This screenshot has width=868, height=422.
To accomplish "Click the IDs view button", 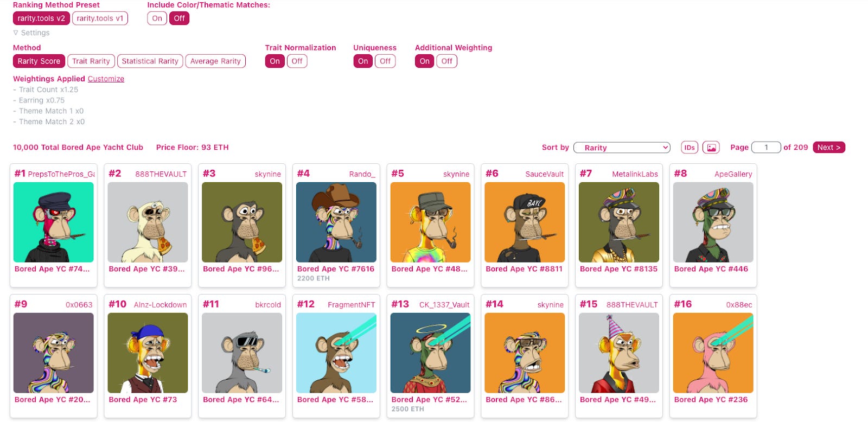I will click(690, 148).
